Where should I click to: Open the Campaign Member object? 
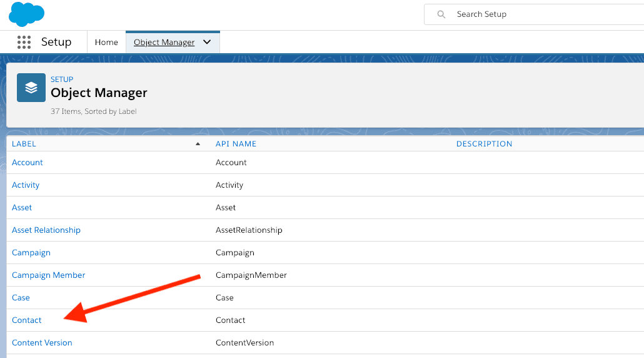click(49, 275)
